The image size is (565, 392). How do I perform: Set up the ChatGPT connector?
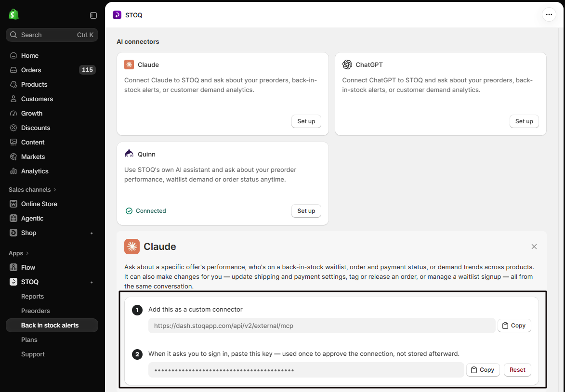click(x=524, y=121)
